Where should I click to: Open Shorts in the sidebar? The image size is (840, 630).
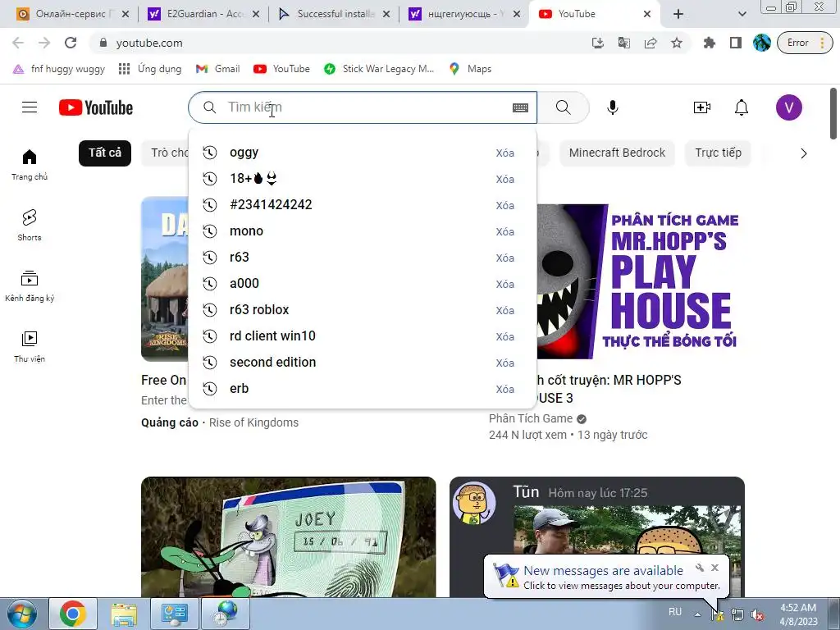[x=30, y=225]
